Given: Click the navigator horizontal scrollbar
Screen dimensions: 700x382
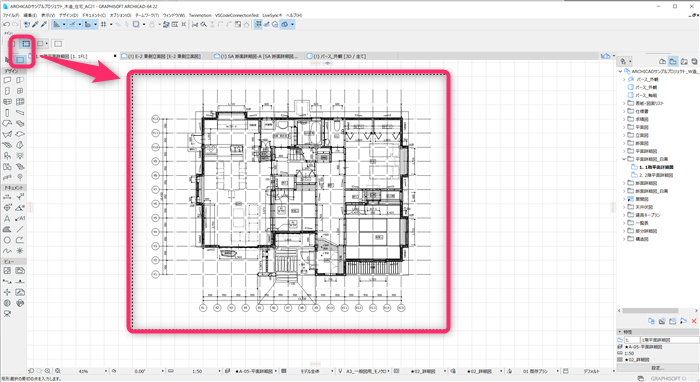Looking at the screenshot, I should [x=650, y=311].
